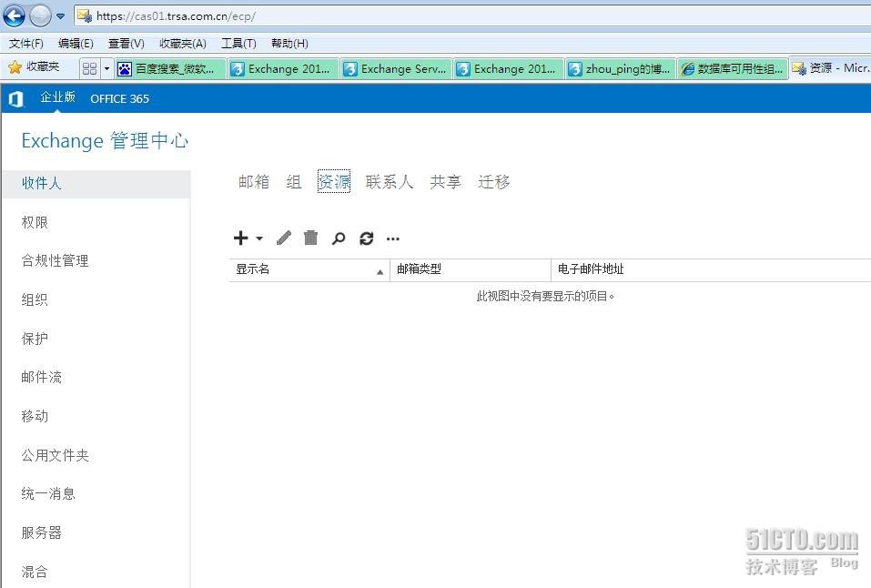Screen dimensions: 871x588
Task: Click the refresh icon
Action: tap(367, 238)
